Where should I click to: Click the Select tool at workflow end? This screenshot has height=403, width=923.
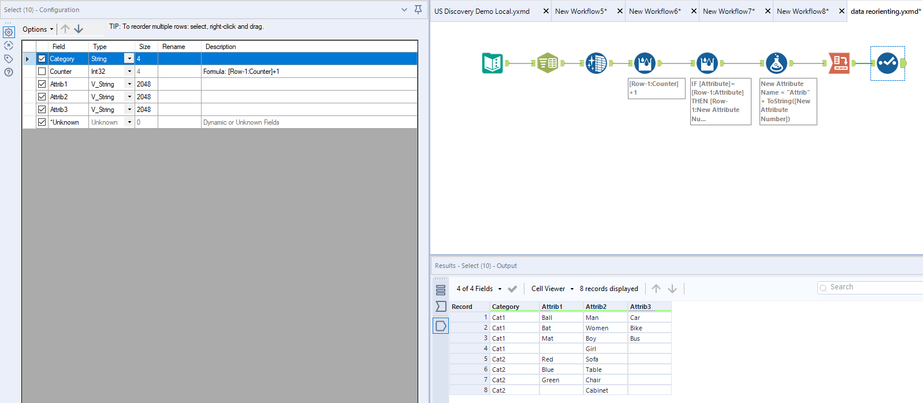point(888,65)
